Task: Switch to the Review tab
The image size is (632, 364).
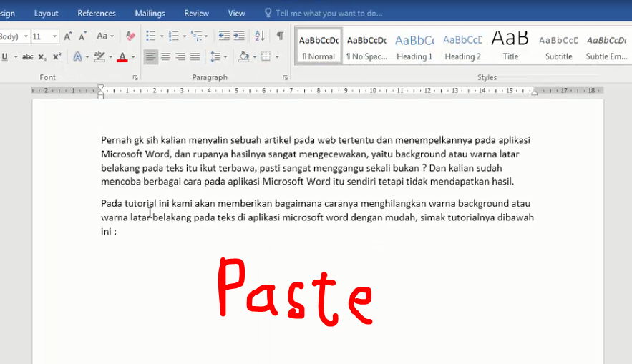Action: coord(196,14)
